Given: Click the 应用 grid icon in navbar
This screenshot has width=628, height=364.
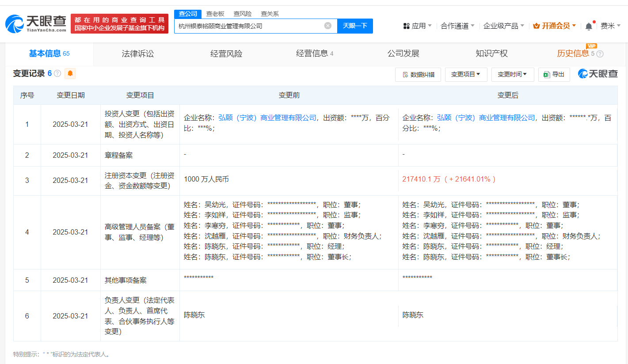Looking at the screenshot, I should coord(407,26).
